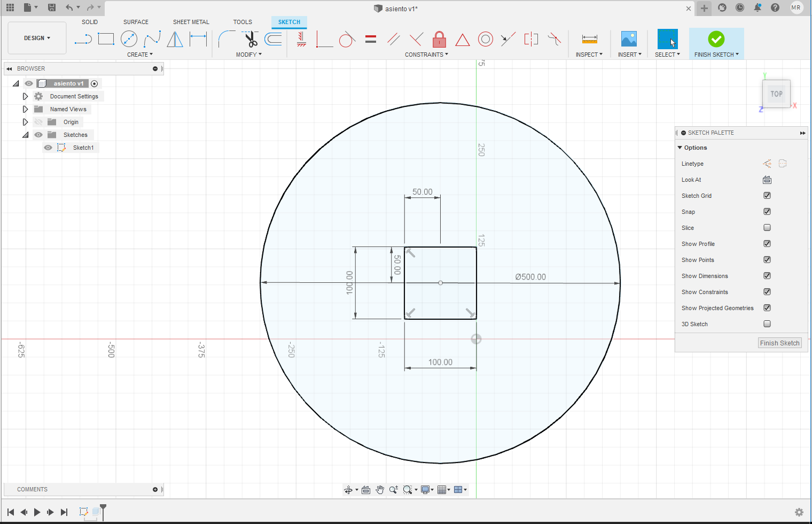Toggle the Snap checkbox
Viewport: 812px width, 524px height.
767,212
